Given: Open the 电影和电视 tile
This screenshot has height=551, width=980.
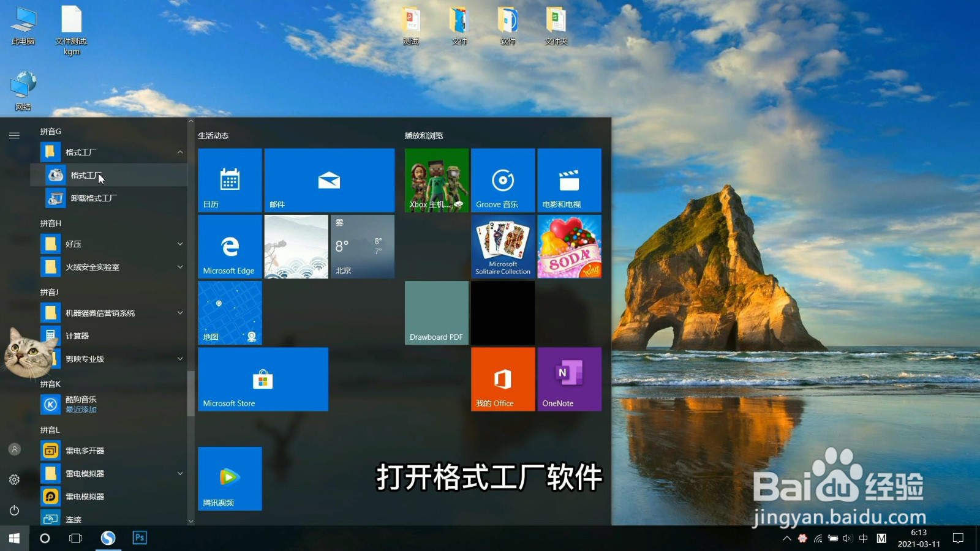Looking at the screenshot, I should pos(570,180).
